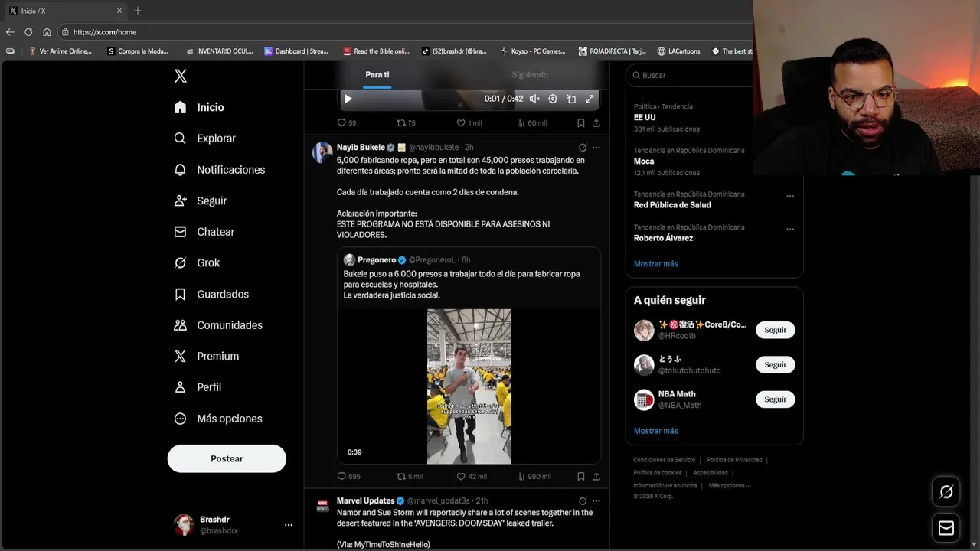Open Seguir in the sidebar
Viewport: 980px width, 551px height.
[x=200, y=201]
